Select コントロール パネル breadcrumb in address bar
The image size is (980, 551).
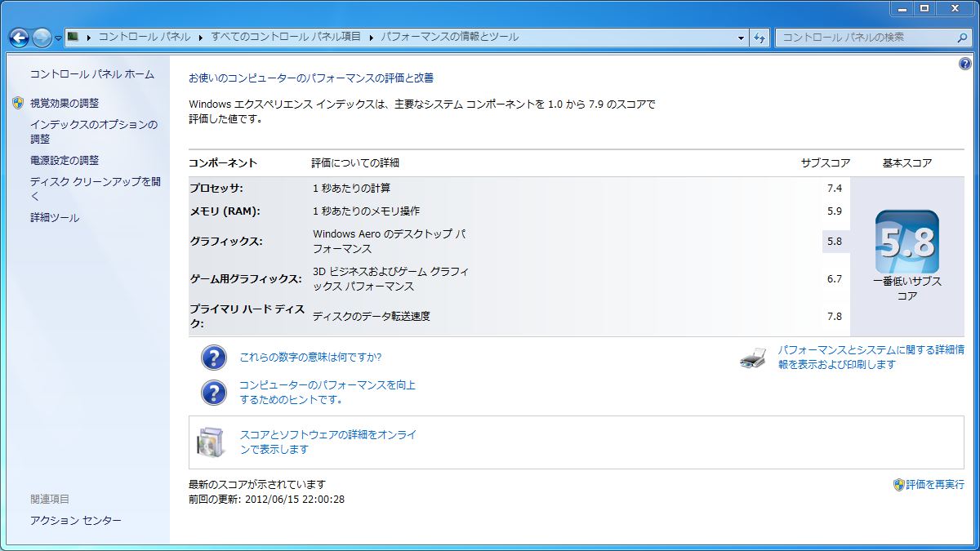pos(144,38)
